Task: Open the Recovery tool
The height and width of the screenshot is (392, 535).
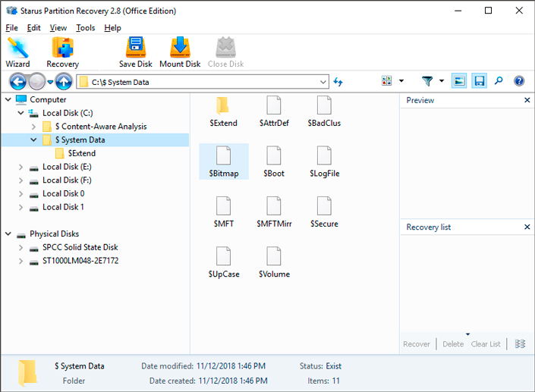Action: [x=63, y=52]
